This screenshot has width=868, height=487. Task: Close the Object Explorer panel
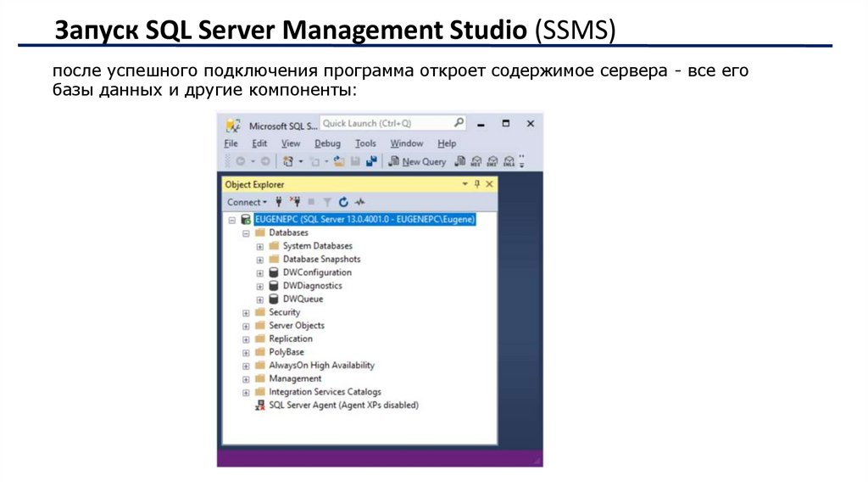(489, 184)
